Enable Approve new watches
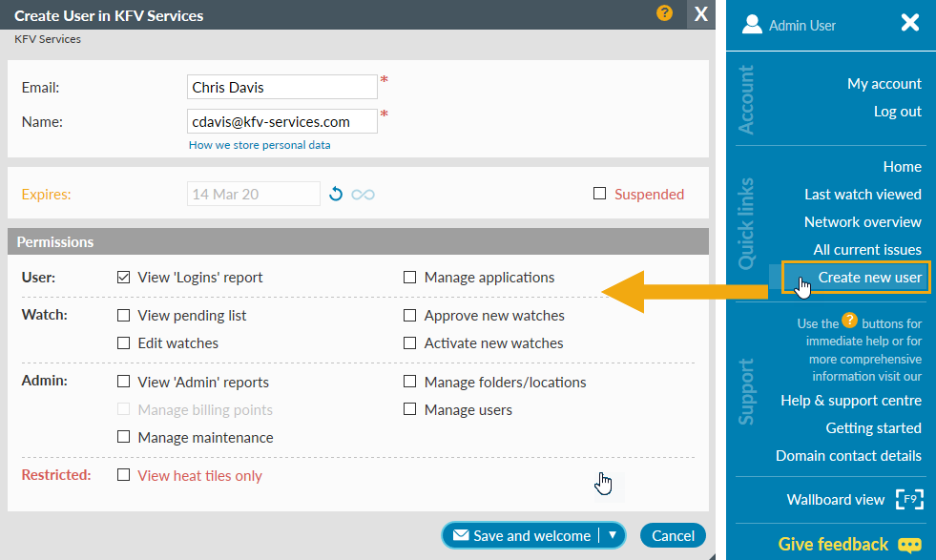Viewport: 936px width, 560px height. [409, 315]
